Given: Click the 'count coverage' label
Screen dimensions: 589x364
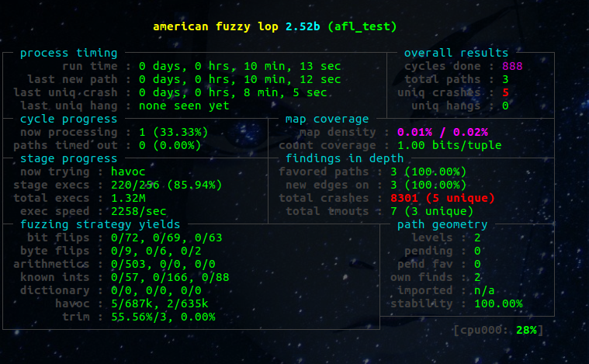Looking at the screenshot, I should pos(327,145).
